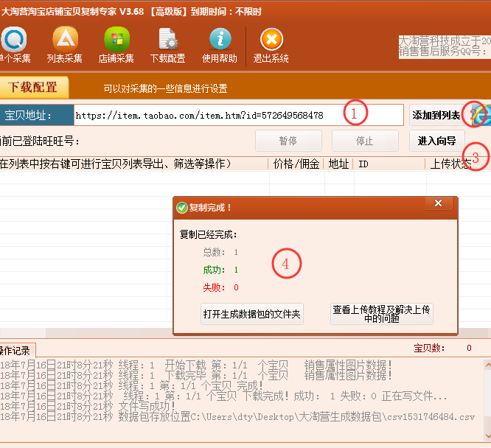Open the 单个采集 single-item collection tool
The height and width of the screenshot is (448, 491).
tap(14, 45)
